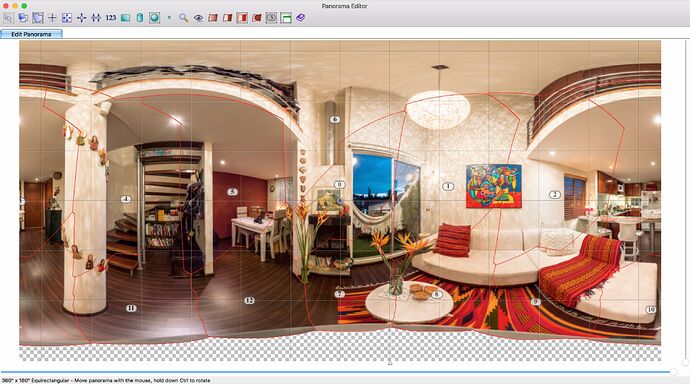Click image marker 12 on the floor
The height and width of the screenshot is (384, 690).
pos(250,300)
